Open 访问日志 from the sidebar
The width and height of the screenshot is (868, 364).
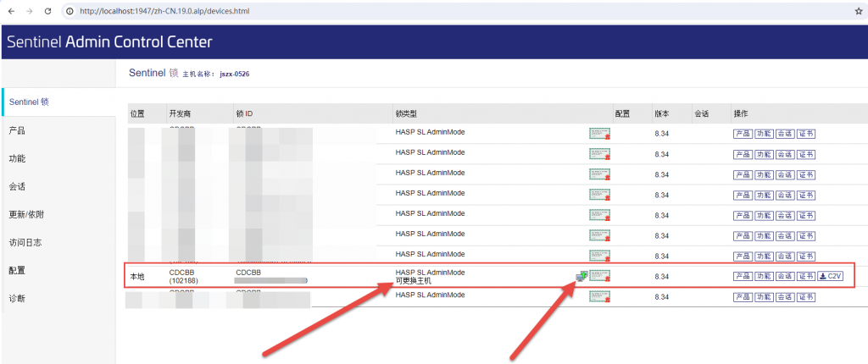(x=25, y=242)
